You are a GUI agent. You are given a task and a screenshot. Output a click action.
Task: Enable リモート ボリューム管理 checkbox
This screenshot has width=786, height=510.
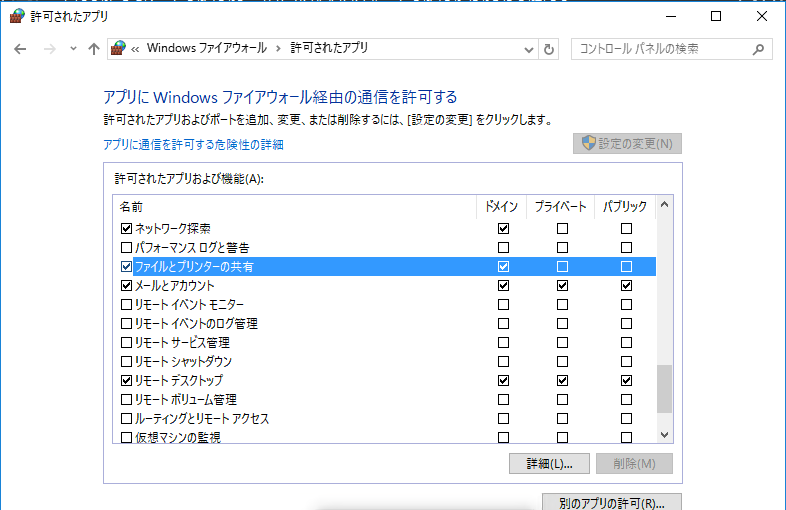pyautogui.click(x=126, y=400)
